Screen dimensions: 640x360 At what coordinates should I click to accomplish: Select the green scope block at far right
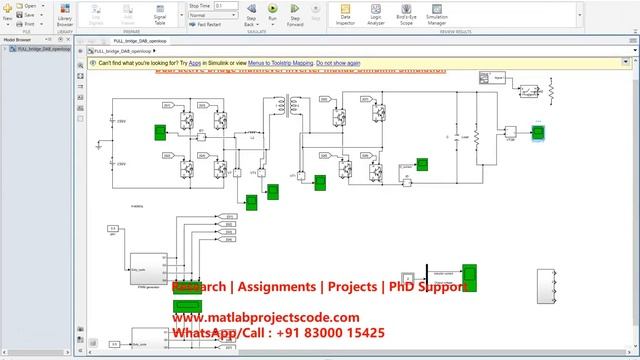pyautogui.click(x=538, y=133)
